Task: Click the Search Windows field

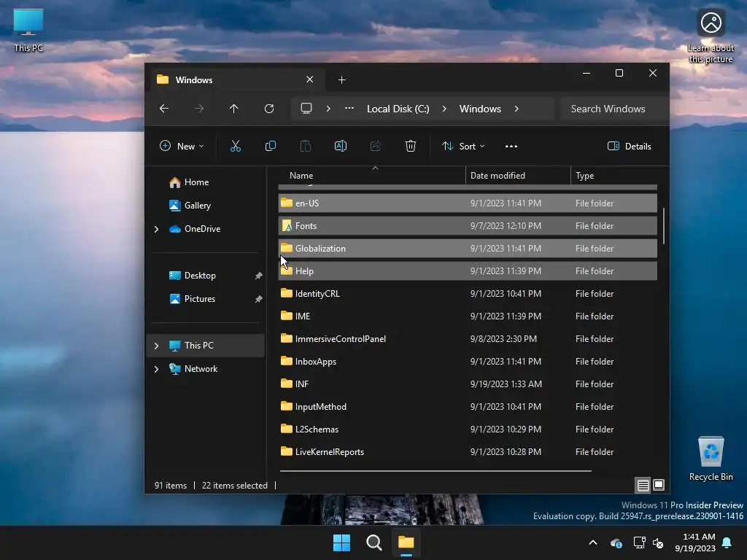Action: point(614,109)
